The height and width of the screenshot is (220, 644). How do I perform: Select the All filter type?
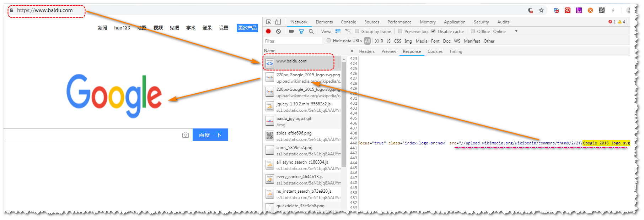point(367,41)
